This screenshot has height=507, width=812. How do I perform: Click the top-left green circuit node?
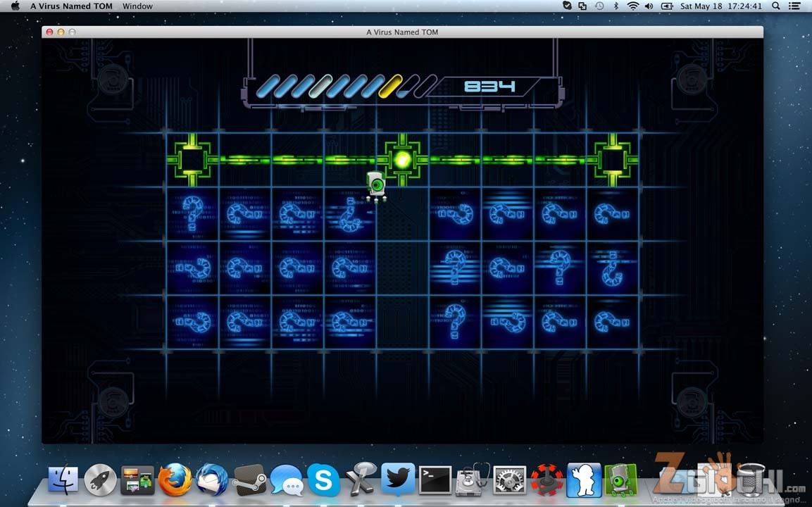pos(192,160)
